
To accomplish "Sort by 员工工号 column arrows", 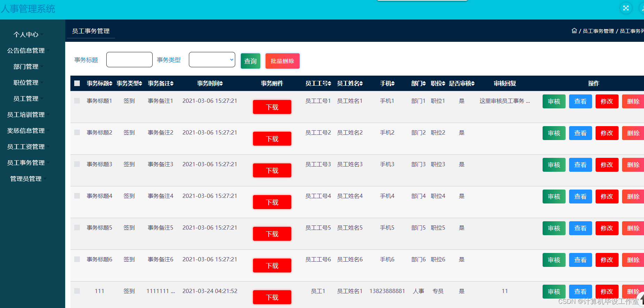I will click(x=329, y=84).
